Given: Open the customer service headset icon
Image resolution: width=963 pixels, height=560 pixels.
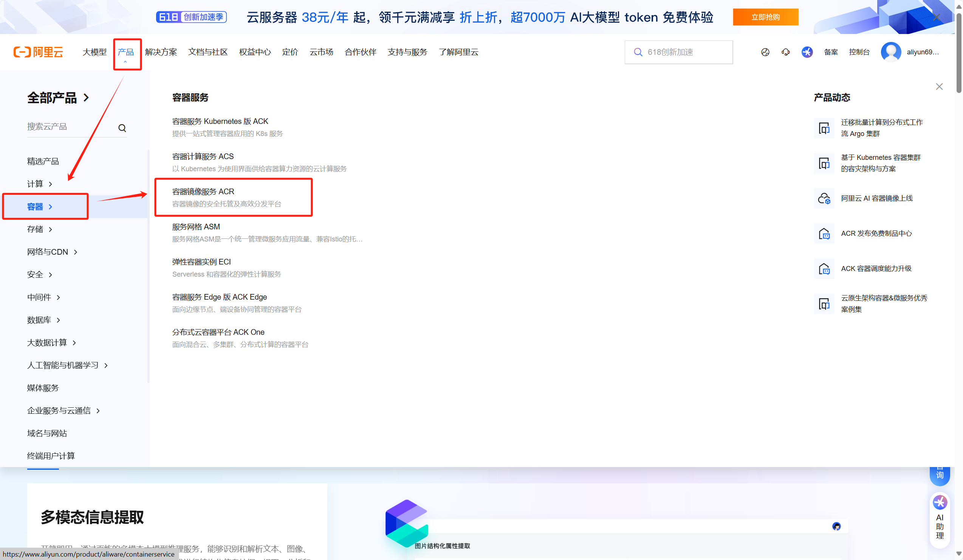Looking at the screenshot, I should [x=786, y=52].
